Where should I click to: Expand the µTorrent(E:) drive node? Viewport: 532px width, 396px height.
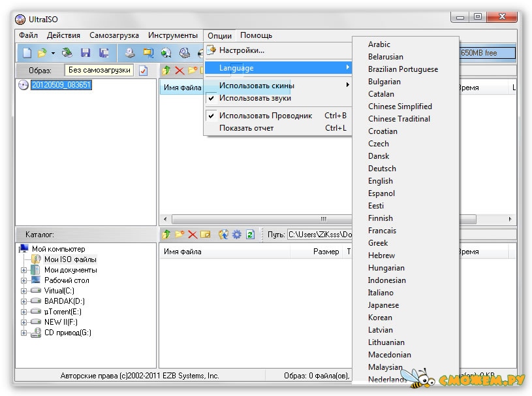coord(23,312)
